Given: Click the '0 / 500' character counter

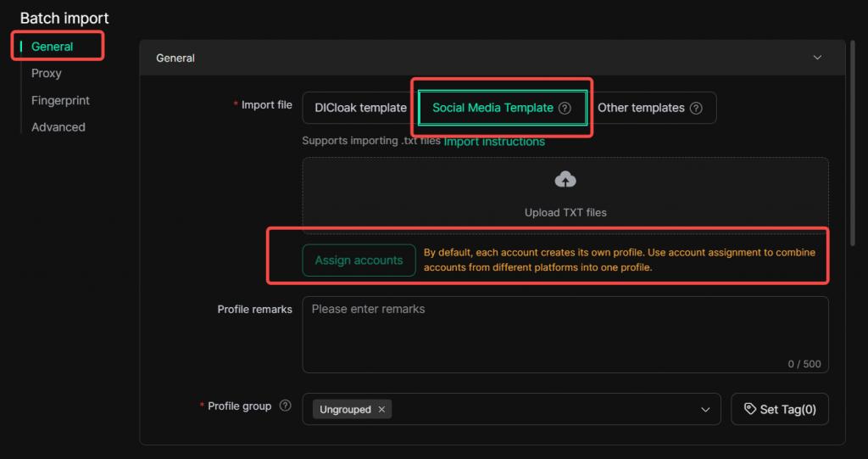Looking at the screenshot, I should (x=804, y=364).
